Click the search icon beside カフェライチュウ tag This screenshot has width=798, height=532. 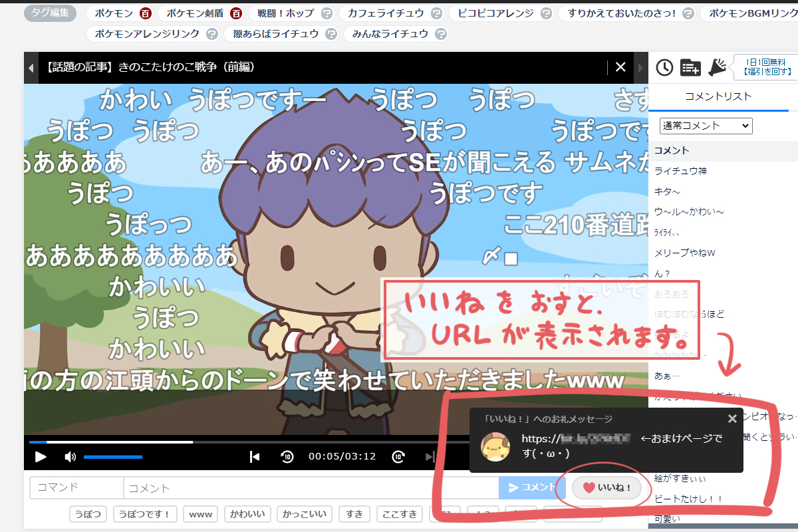pyautogui.click(x=436, y=13)
